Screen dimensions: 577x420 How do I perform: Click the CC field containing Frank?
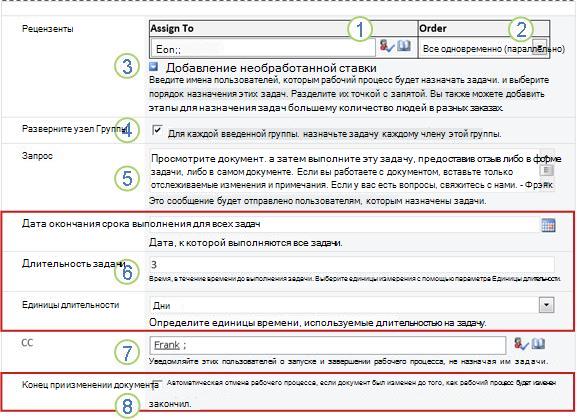(x=328, y=345)
